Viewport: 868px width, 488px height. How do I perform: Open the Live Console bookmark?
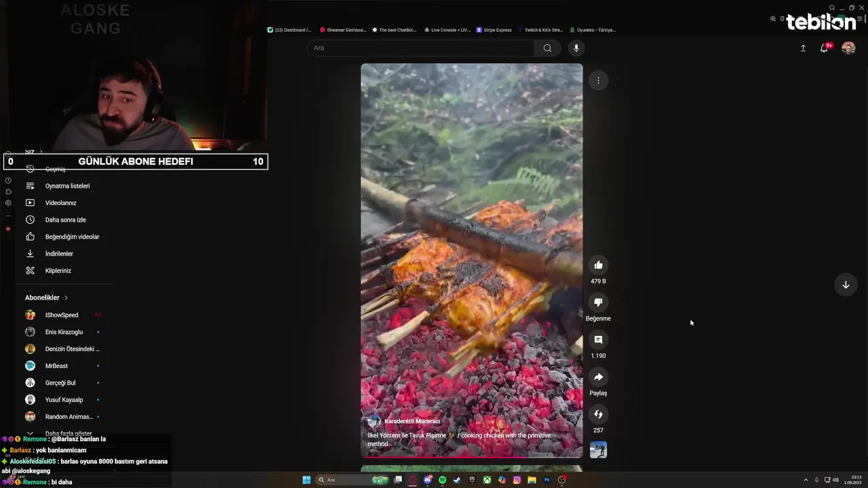[x=448, y=30]
